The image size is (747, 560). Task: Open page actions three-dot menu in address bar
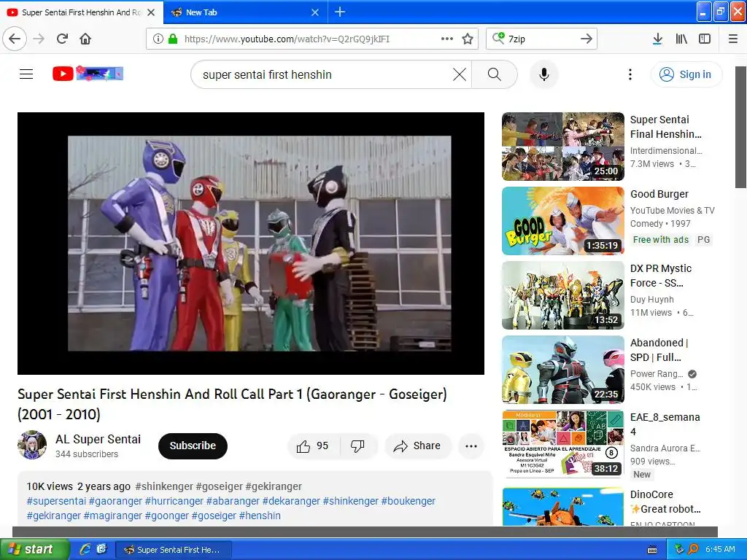447,39
